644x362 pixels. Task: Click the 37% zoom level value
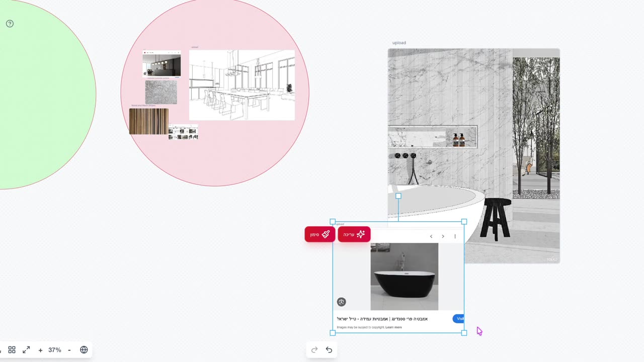(55, 350)
